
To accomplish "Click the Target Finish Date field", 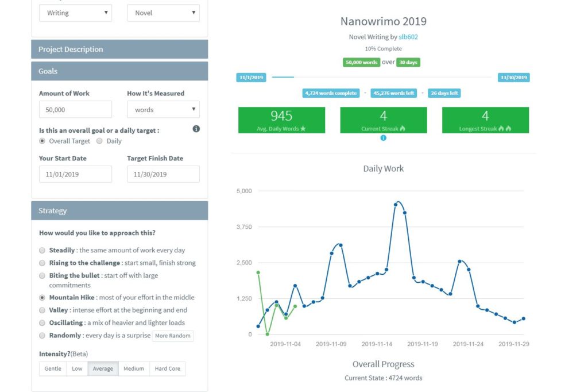I will [163, 174].
